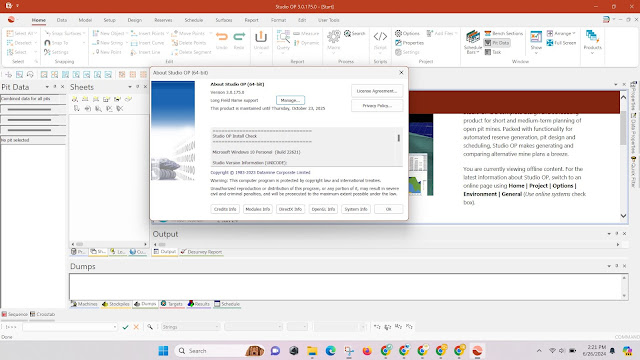Click the green check accept icon
This screenshot has height=360, width=640.
125,327
